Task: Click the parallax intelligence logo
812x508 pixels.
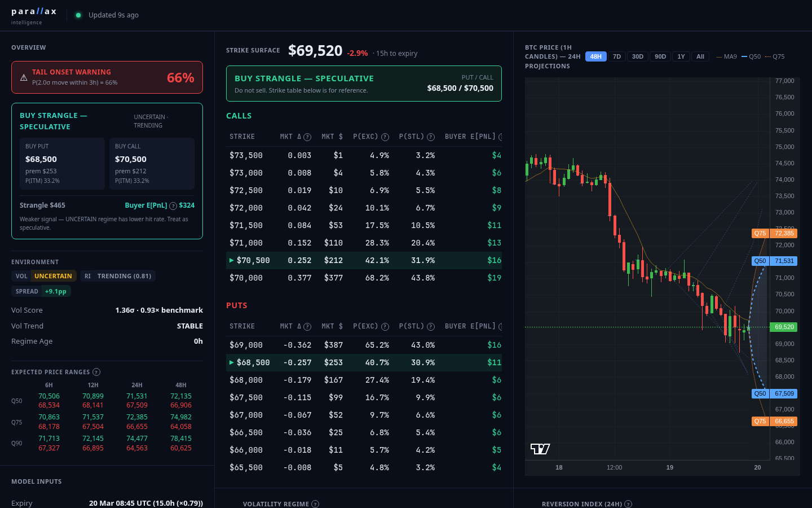Action: [34, 15]
